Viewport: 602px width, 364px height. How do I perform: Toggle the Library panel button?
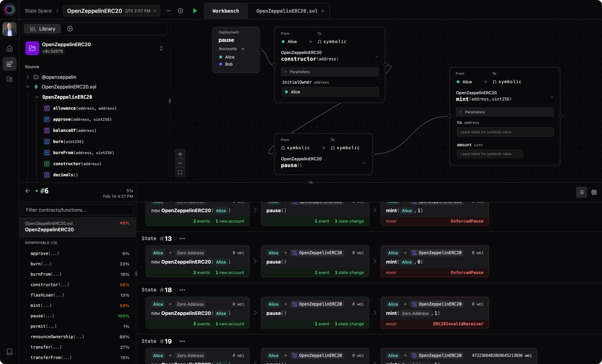click(43, 29)
